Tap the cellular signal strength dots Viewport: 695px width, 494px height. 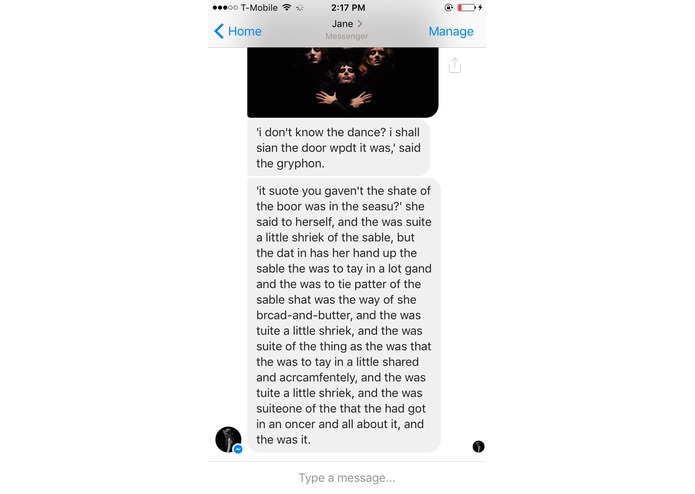click(225, 8)
